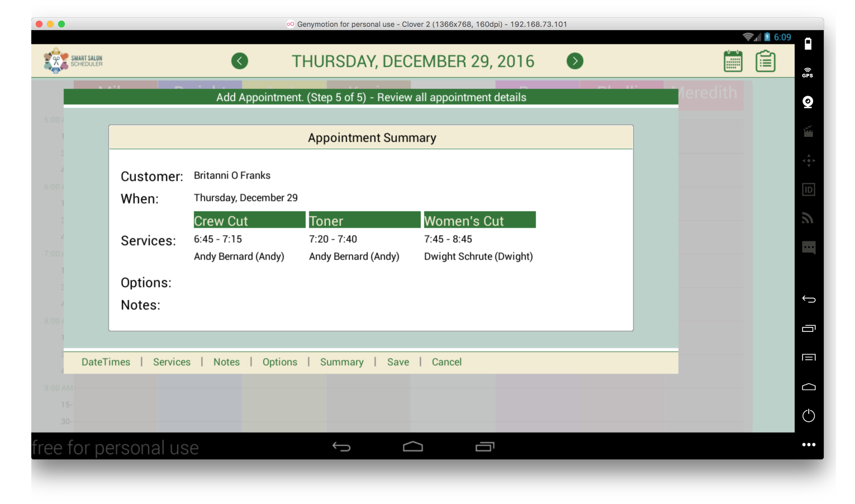
Task: Open Genymotion SMS message widget
Action: (x=809, y=248)
